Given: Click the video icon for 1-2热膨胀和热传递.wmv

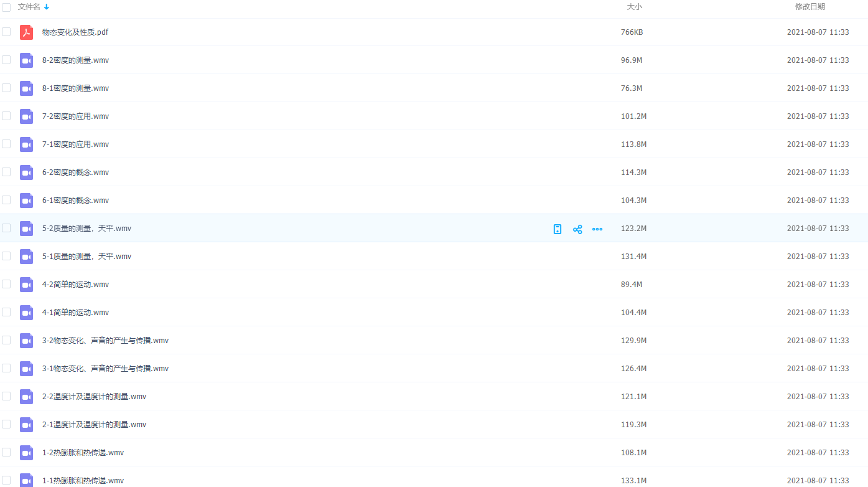Looking at the screenshot, I should click(x=26, y=453).
